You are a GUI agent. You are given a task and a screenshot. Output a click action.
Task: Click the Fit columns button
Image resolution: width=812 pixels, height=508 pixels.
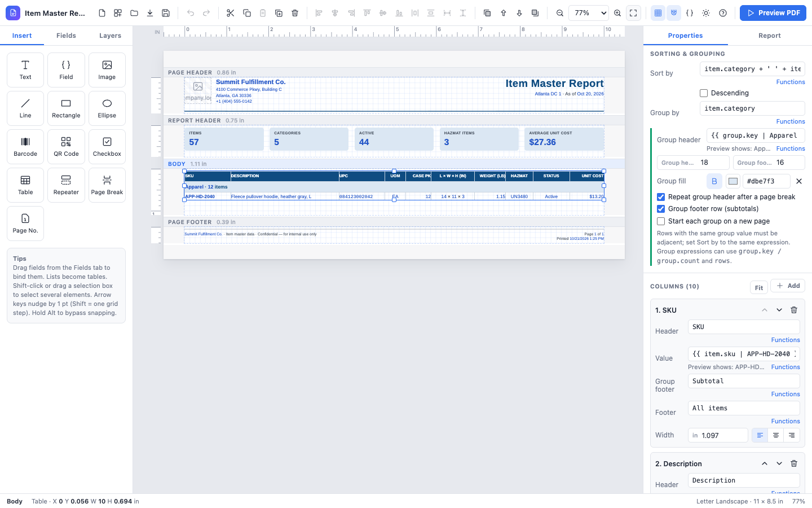[x=759, y=287]
